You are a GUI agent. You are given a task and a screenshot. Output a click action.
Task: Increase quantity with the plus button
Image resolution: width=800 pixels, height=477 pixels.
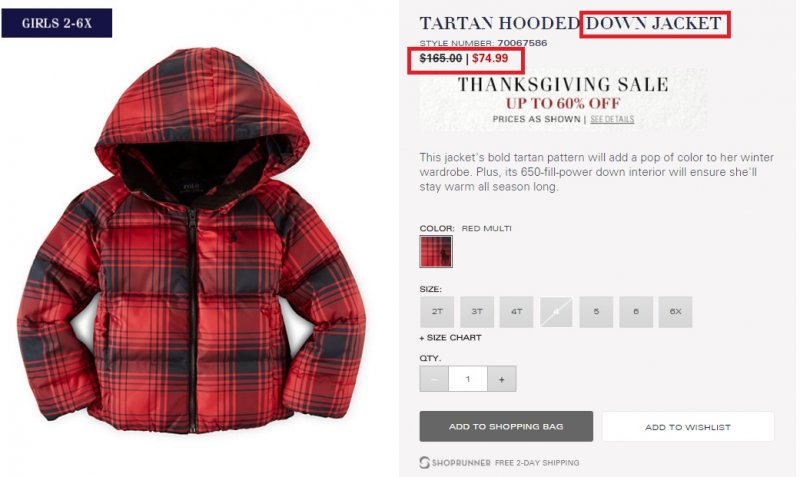[x=502, y=379]
